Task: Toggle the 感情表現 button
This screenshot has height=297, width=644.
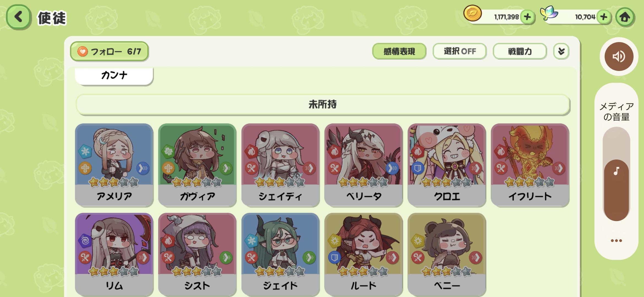Action: click(399, 51)
